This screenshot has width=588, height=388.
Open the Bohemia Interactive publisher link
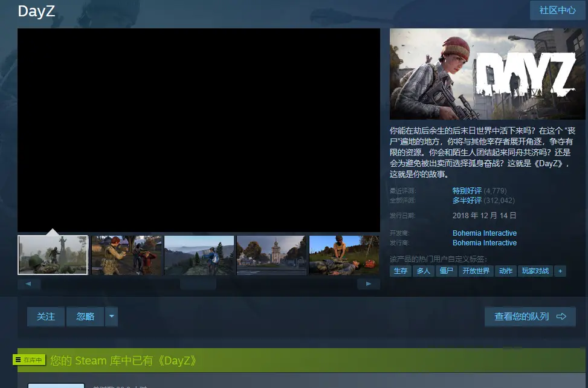[x=485, y=243]
